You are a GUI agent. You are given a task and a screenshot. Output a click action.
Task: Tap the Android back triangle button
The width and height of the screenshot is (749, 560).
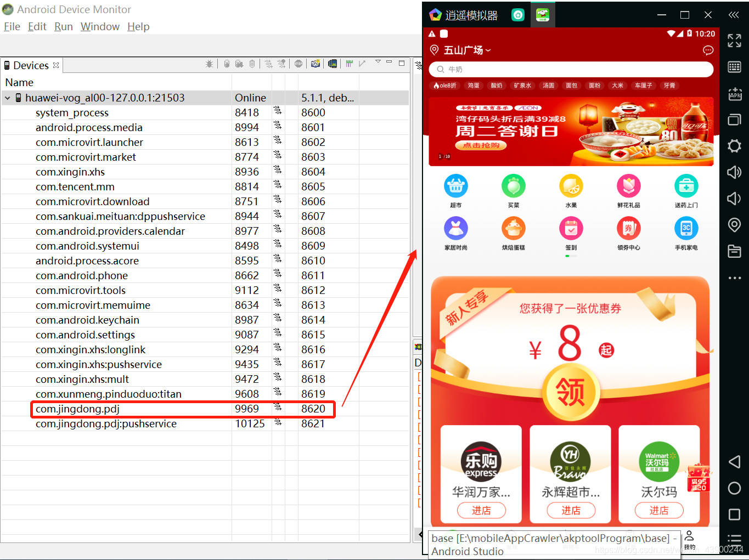tap(734, 462)
